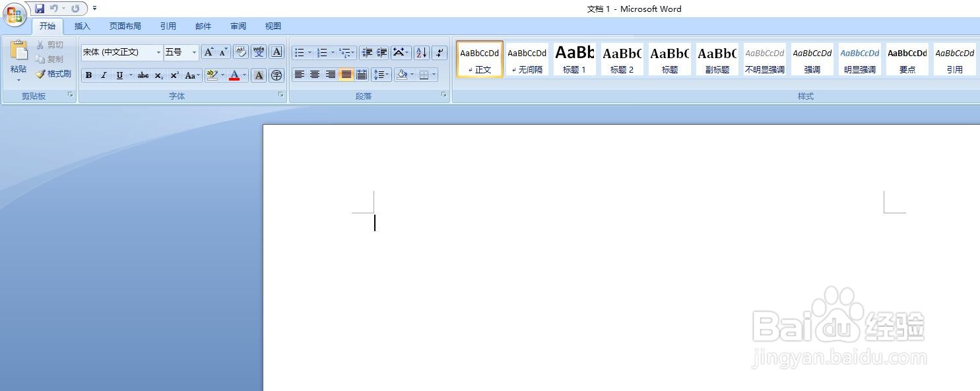Open the Change Case (Aa) dropdown
This screenshot has width=980, height=391.
(192, 75)
